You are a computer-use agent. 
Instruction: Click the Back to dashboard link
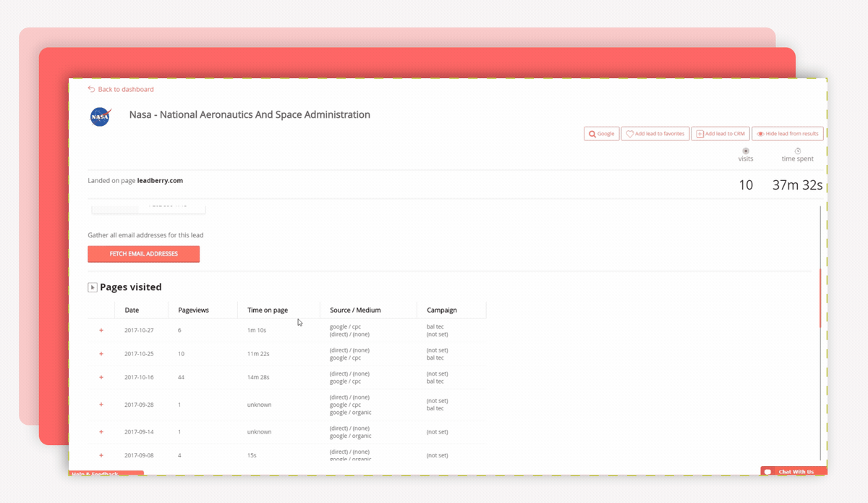(121, 89)
